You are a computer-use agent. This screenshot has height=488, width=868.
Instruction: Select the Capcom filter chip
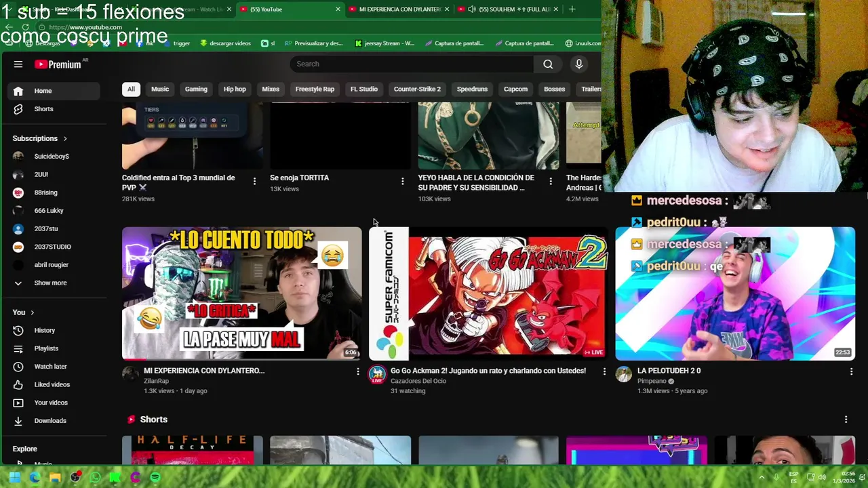tap(515, 89)
